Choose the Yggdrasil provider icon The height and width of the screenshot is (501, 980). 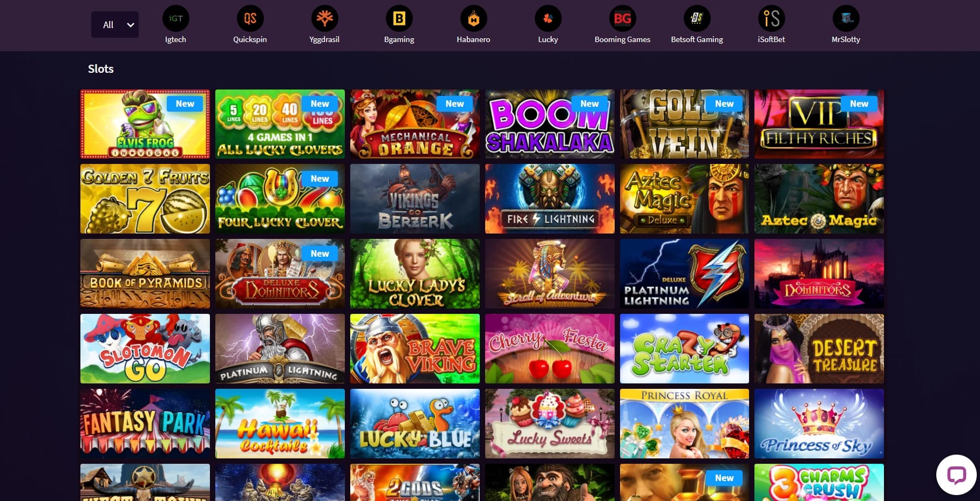(324, 18)
